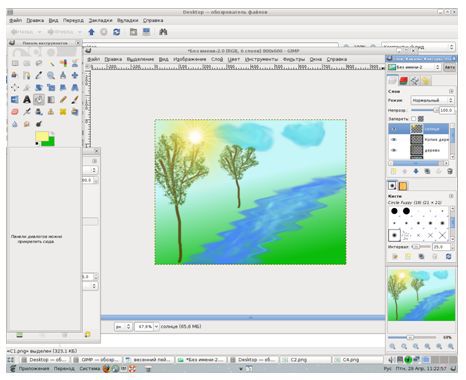This screenshot has height=380, width=466.
Task: Click the green background color swatch
Action: coord(51,142)
